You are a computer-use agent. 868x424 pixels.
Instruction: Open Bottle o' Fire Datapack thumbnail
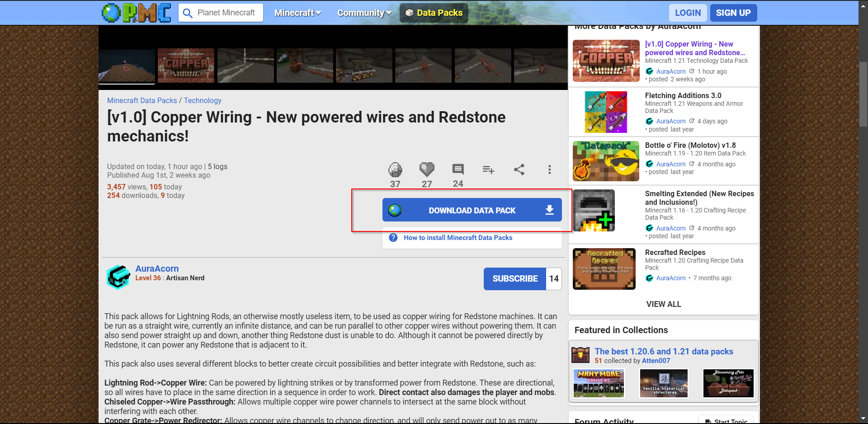(606, 161)
